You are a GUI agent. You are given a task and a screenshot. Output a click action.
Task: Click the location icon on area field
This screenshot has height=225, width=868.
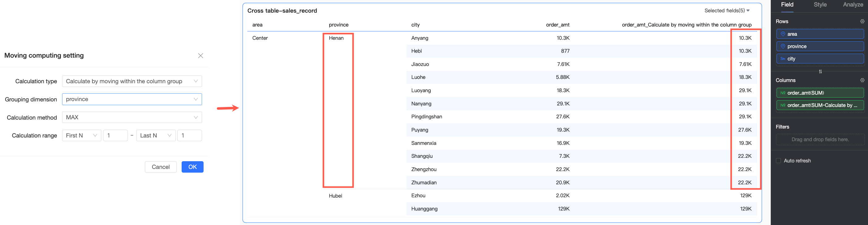[x=783, y=34]
